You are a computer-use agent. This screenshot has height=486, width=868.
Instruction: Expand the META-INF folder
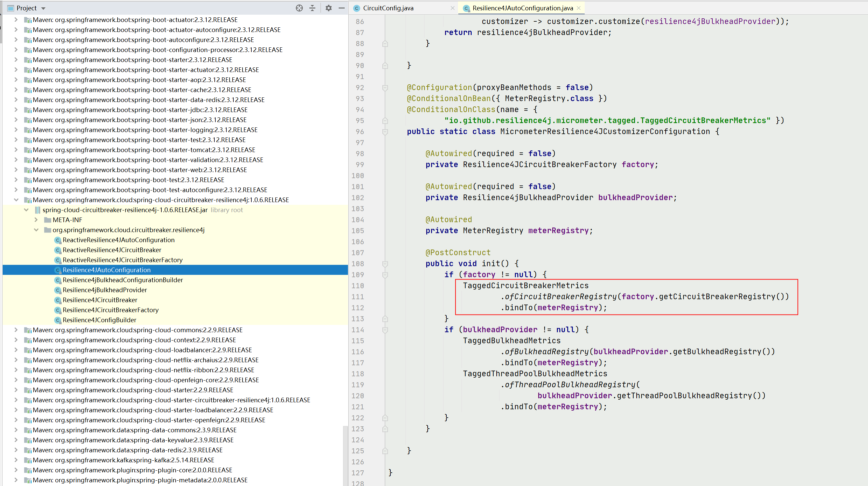[36, 220]
